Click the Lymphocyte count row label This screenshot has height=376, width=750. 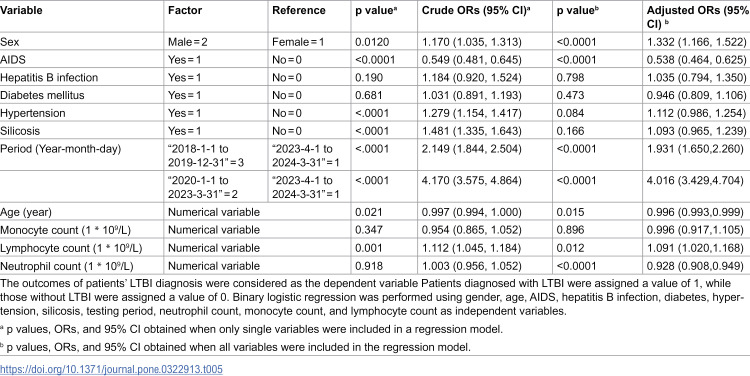tap(71, 248)
